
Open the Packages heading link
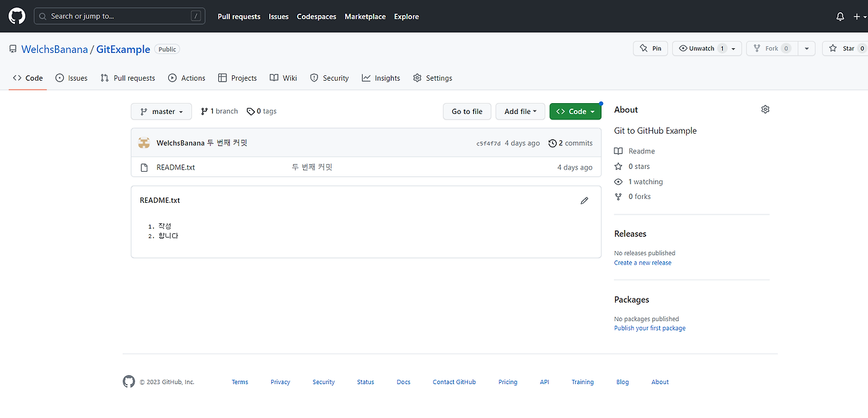tap(631, 299)
